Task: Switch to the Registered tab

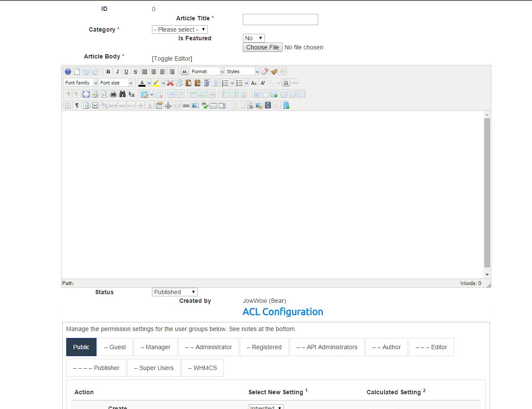Action: click(x=264, y=347)
